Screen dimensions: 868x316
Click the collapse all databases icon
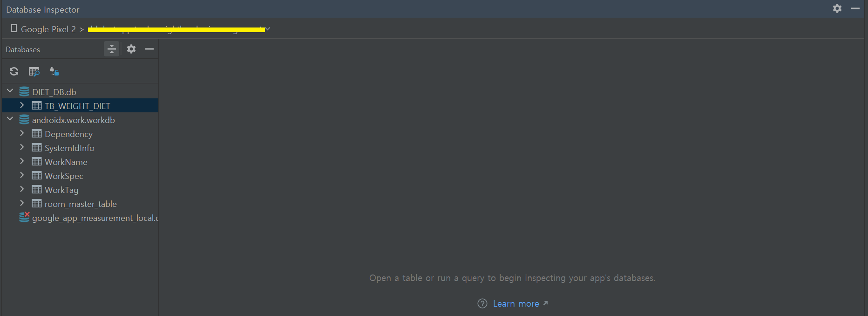coord(111,49)
